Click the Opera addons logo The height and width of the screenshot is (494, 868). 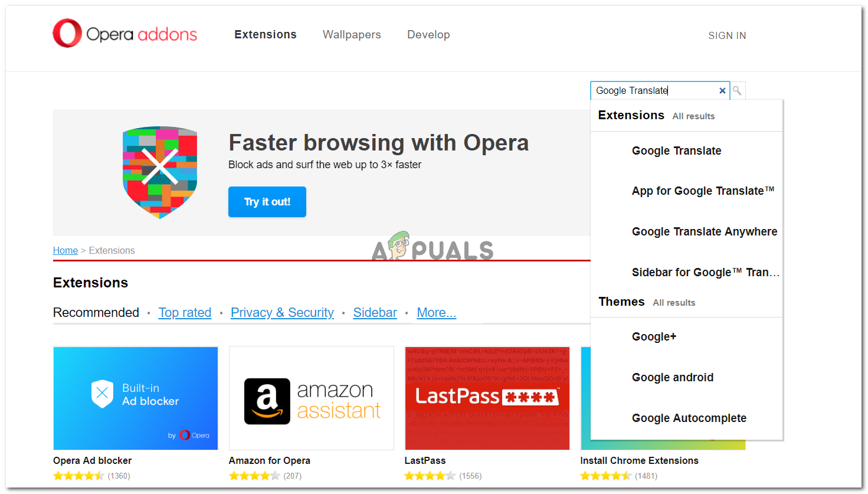coord(125,34)
